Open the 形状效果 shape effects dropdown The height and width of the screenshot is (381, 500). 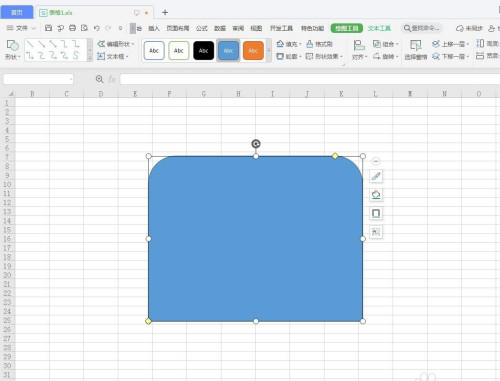324,56
